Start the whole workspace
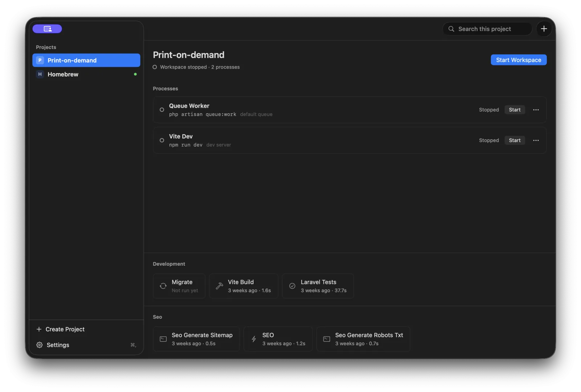The width and height of the screenshot is (581, 392). (x=519, y=60)
